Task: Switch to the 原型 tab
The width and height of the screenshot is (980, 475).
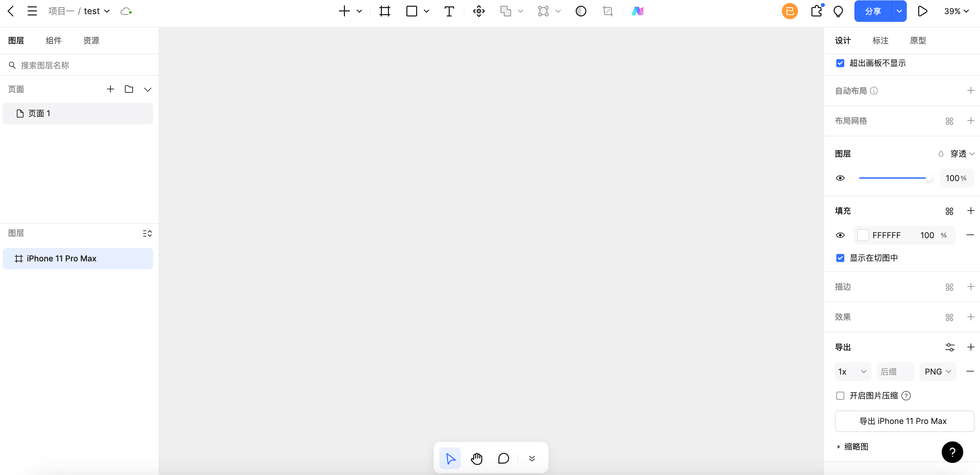Action: coord(918,40)
